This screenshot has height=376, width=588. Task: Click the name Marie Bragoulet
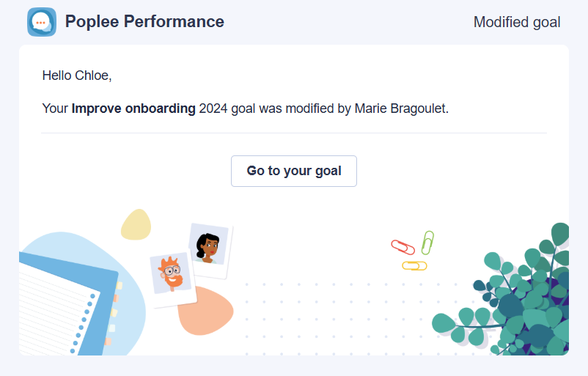tap(400, 108)
